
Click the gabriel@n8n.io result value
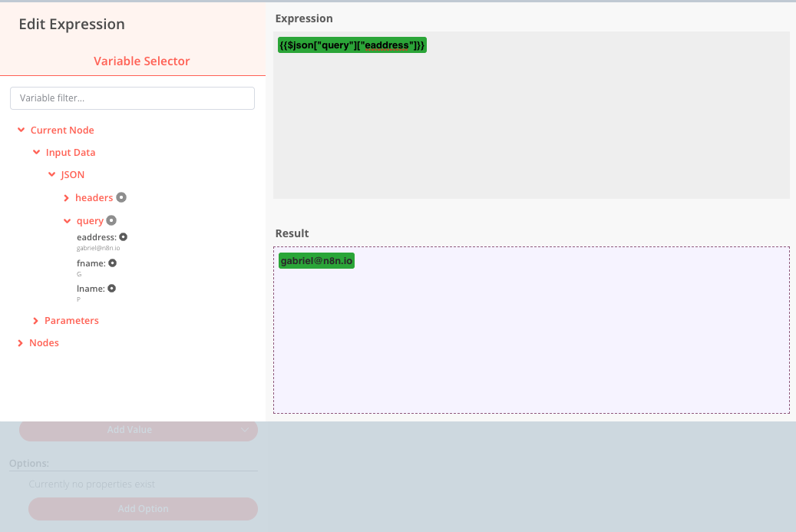click(x=315, y=260)
